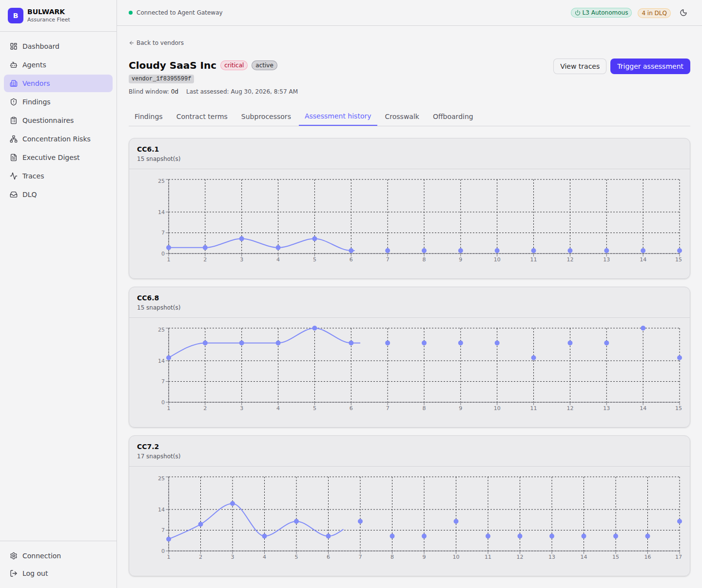Click the L3 Autonomous status badge
This screenshot has height=588, width=702.
click(x=601, y=13)
